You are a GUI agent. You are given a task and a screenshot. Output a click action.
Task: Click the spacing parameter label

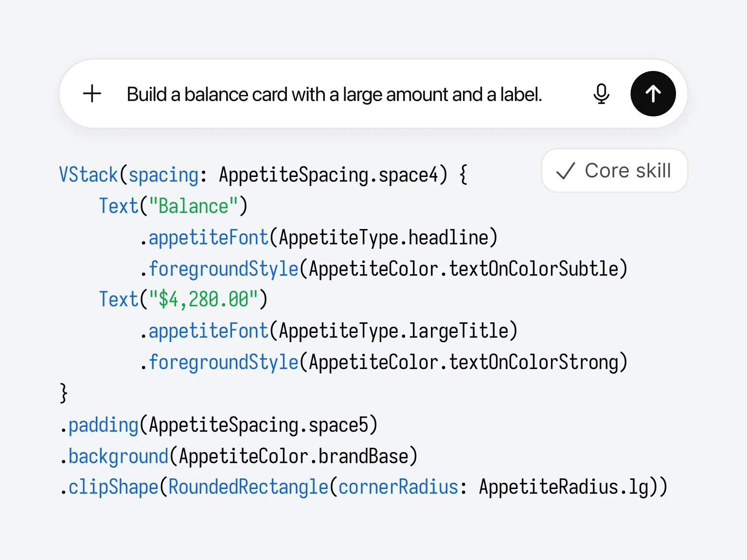point(164,175)
